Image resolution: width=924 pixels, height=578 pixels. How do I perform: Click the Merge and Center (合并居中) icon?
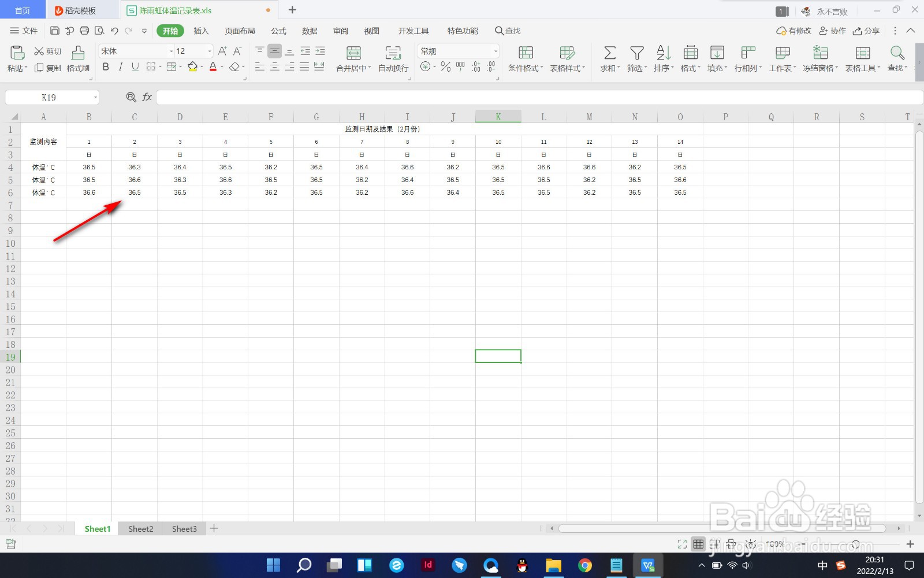pos(353,53)
